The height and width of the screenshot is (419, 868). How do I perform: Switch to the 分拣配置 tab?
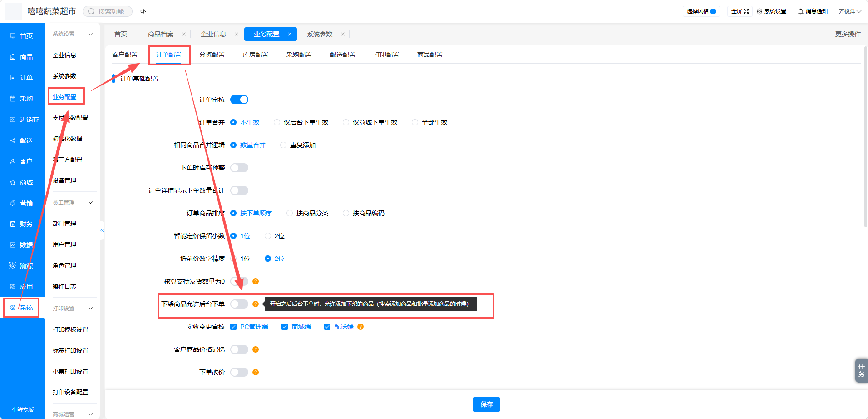pos(212,55)
